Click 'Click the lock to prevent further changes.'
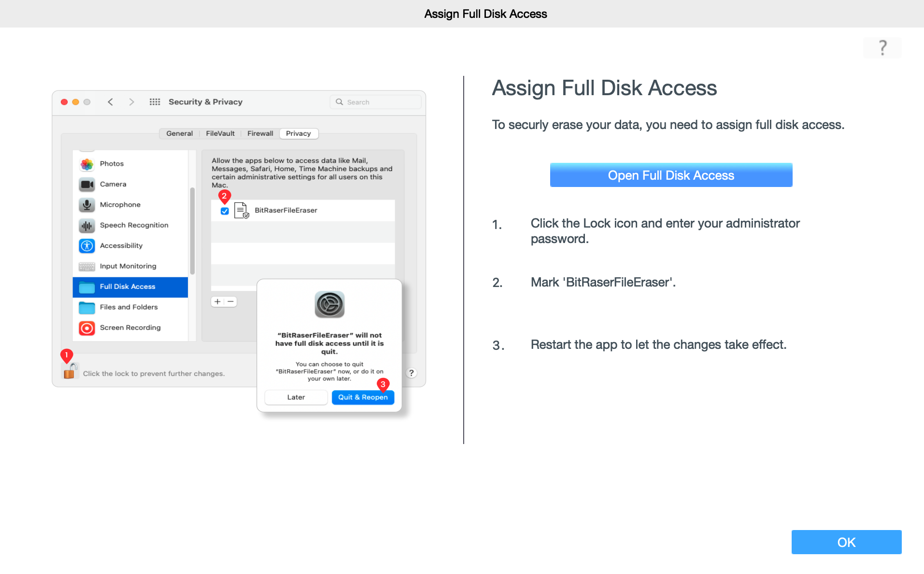This screenshot has width=924, height=574. tap(154, 373)
